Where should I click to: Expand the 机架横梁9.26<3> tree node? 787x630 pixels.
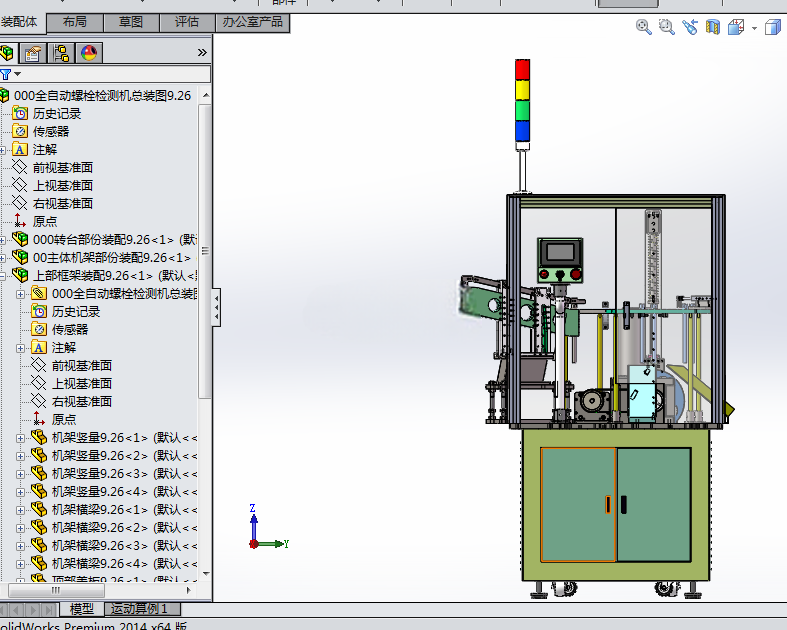point(20,546)
